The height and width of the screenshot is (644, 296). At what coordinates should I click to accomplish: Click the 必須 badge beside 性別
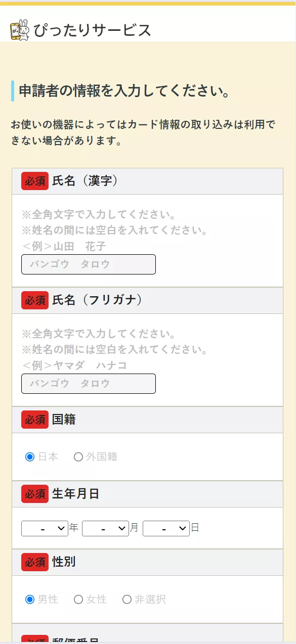click(34, 562)
